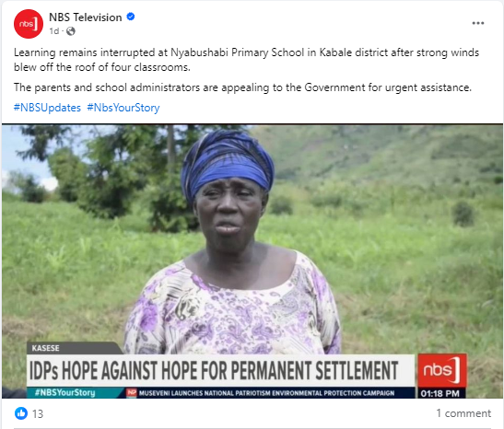The image size is (504, 429).
Task: Click the KASESE location tag in video
Action: pos(46,348)
